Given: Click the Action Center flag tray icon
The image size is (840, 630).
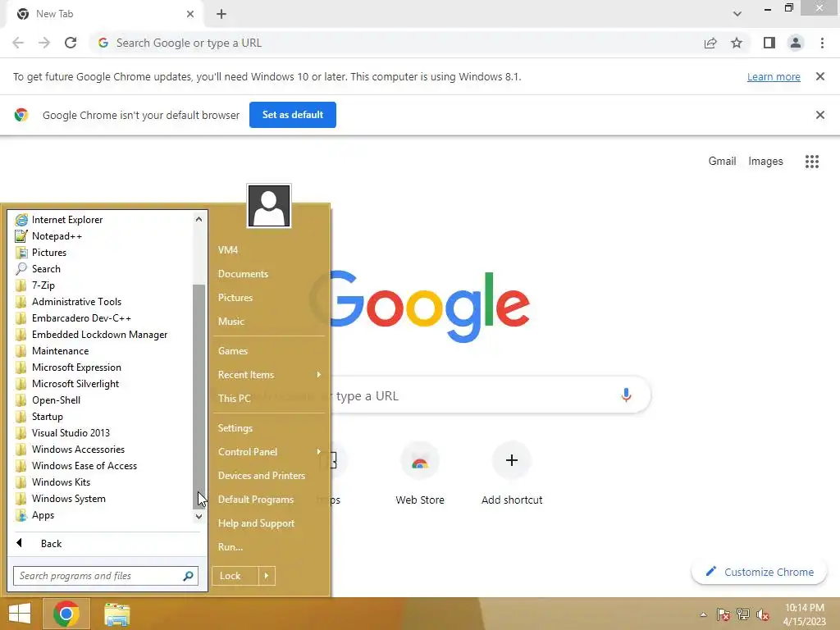Looking at the screenshot, I should point(724,614).
